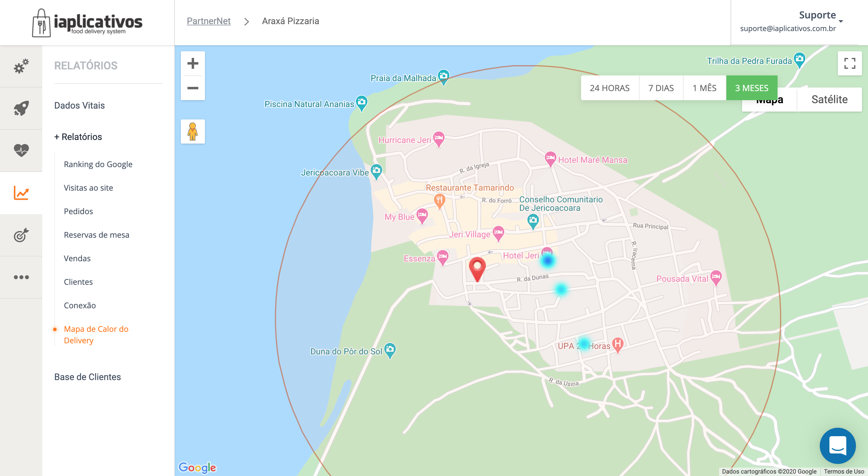Select the Street View pegman icon
Image resolution: width=868 pixels, height=476 pixels.
click(193, 132)
